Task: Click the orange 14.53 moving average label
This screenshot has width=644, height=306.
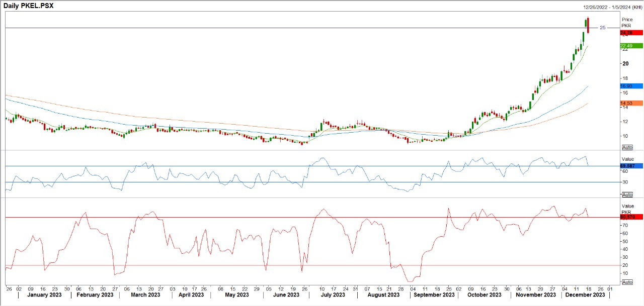Action: [x=631, y=103]
